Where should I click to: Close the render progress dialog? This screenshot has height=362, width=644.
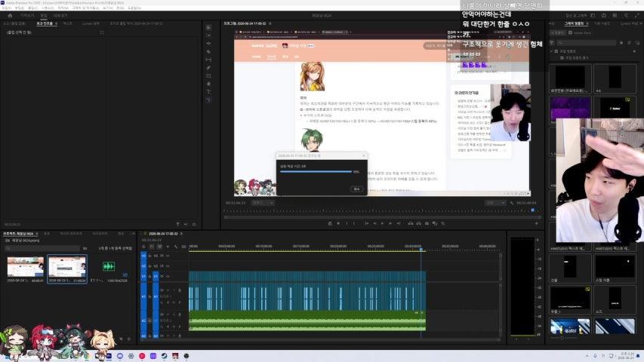(364, 155)
